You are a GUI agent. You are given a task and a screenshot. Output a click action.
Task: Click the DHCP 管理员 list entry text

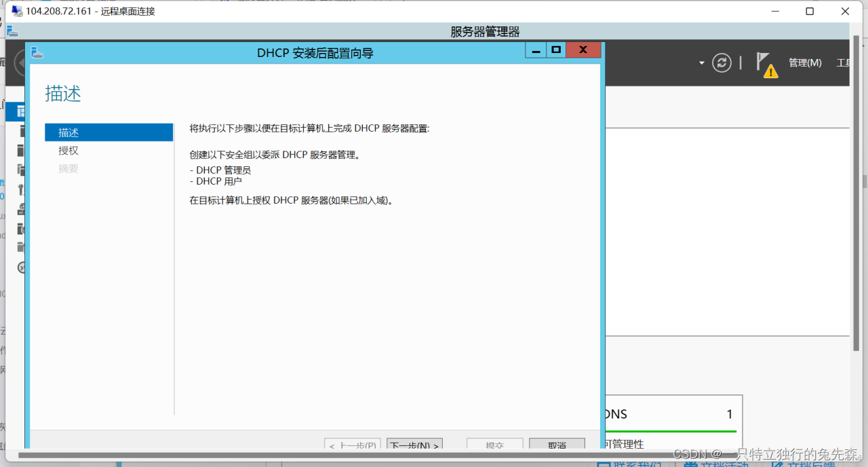tap(224, 170)
